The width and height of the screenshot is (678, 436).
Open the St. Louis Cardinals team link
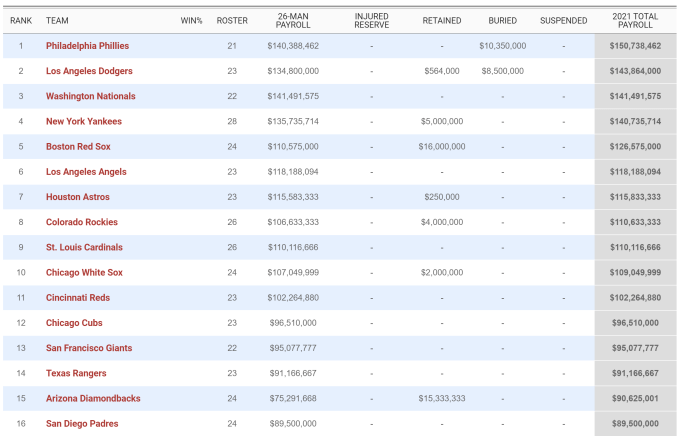(84, 247)
